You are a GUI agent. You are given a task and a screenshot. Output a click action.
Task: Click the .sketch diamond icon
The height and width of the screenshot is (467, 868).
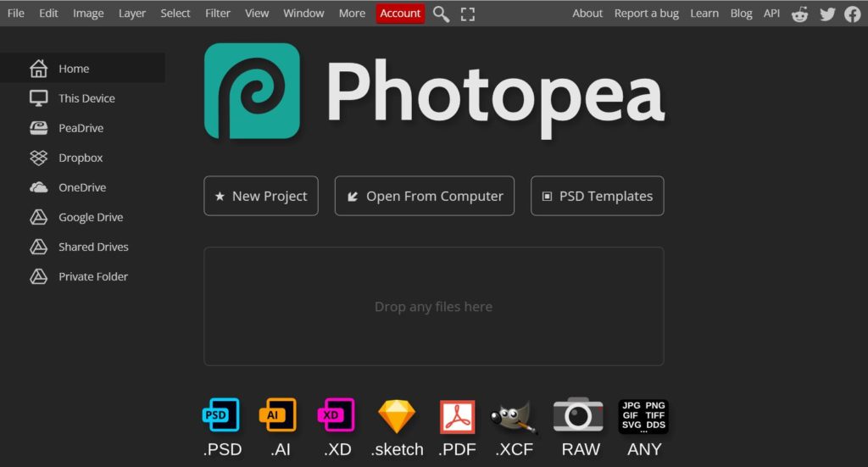click(x=397, y=416)
